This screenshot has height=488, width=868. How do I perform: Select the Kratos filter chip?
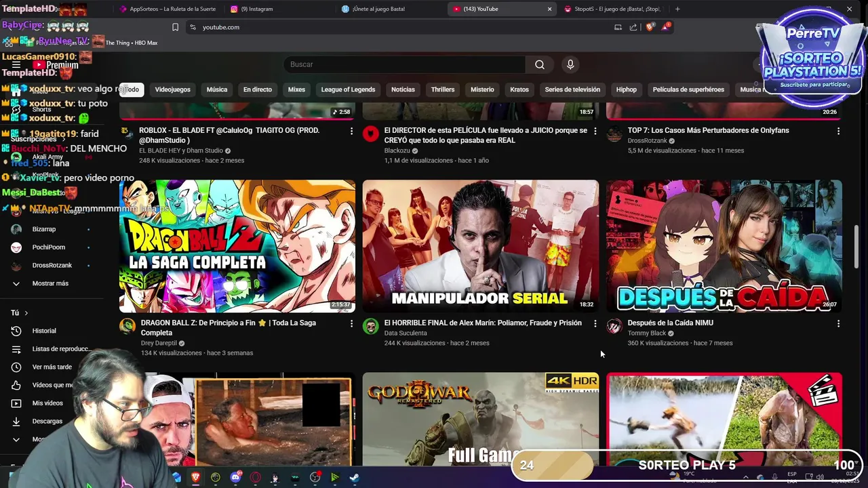tap(519, 89)
